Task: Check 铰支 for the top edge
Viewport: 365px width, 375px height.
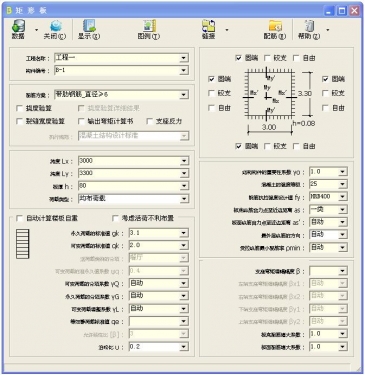Action: coord(267,58)
